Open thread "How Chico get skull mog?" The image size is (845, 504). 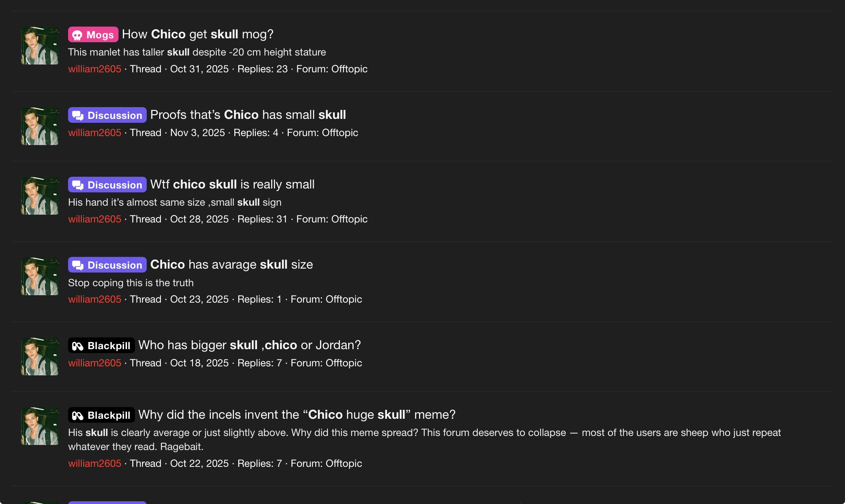pyautogui.click(x=198, y=34)
